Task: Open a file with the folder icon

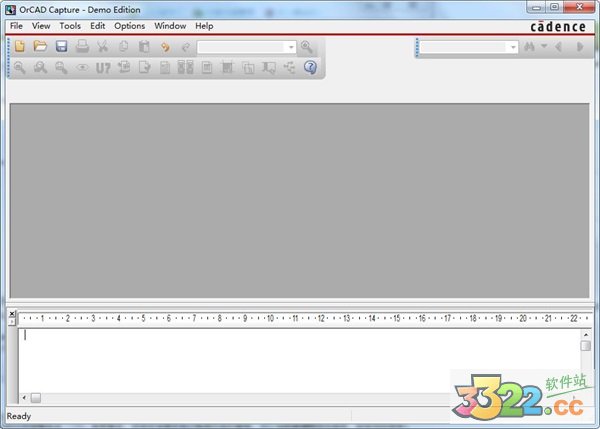Action: 40,47
